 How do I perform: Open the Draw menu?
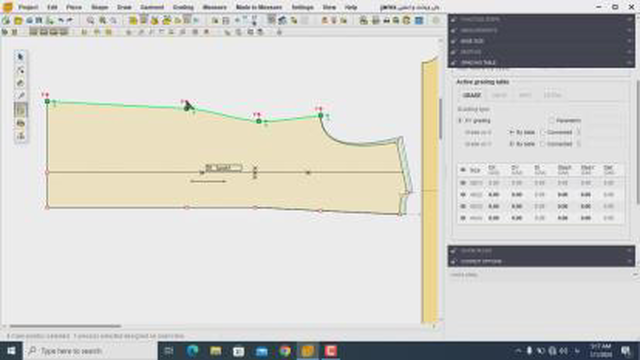[x=124, y=7]
